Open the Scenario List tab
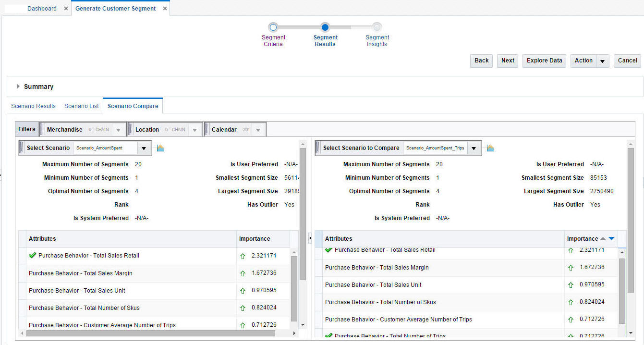 pos(82,106)
